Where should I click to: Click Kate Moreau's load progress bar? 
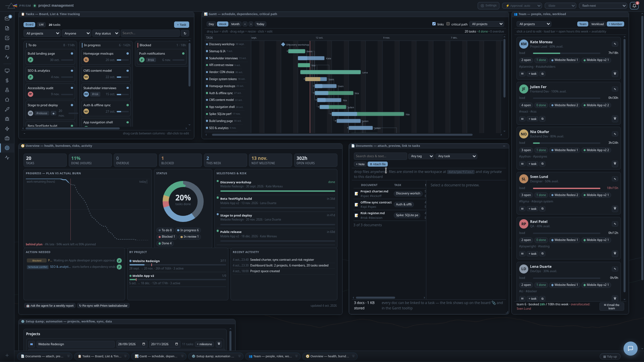click(566, 53)
